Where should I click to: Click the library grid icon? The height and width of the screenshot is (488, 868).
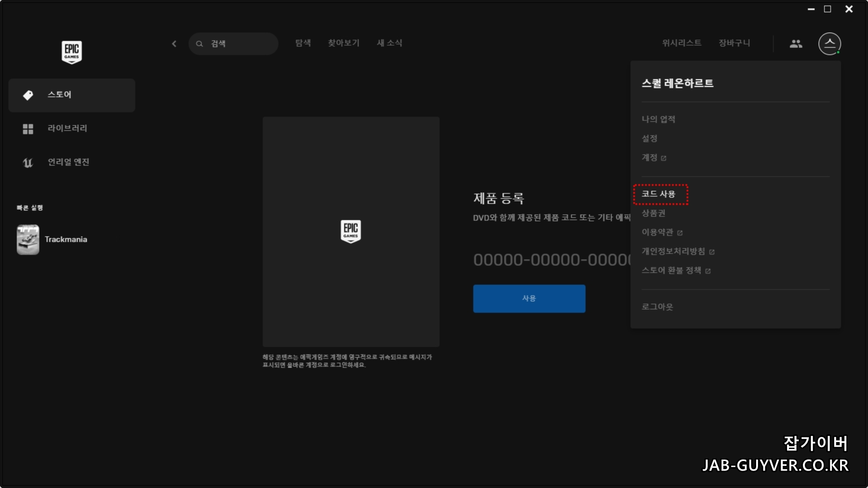click(28, 129)
